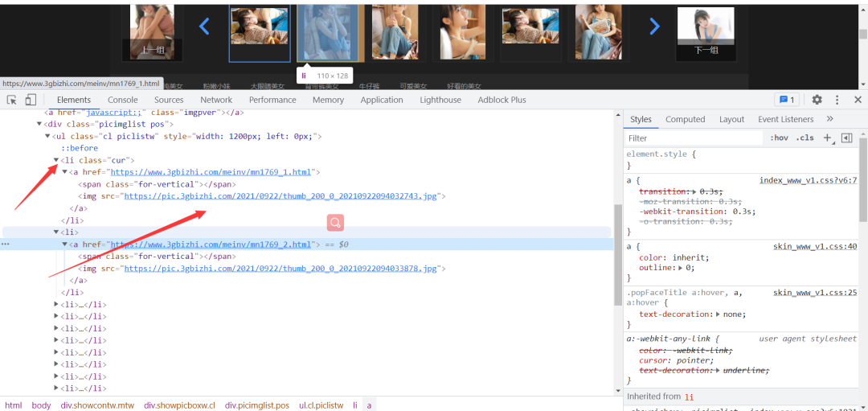
Task: Collapse the anchor node mn1769_1.html
Action: click(64, 172)
